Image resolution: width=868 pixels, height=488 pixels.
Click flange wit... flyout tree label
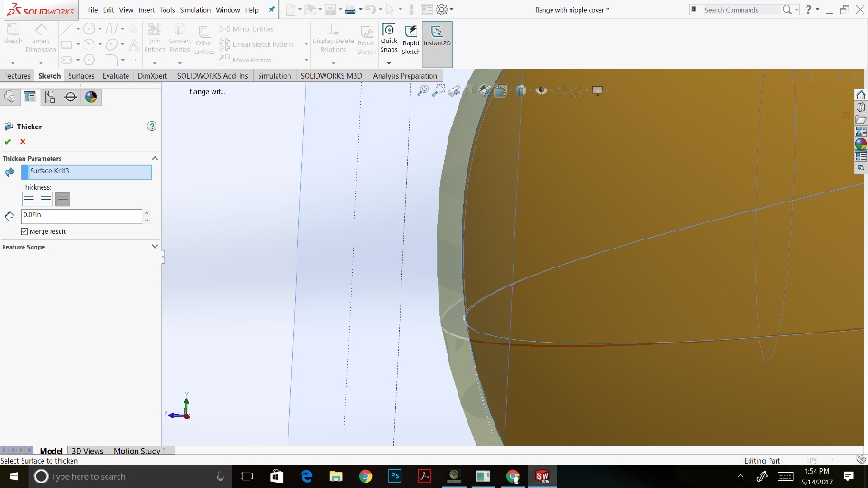coord(206,91)
